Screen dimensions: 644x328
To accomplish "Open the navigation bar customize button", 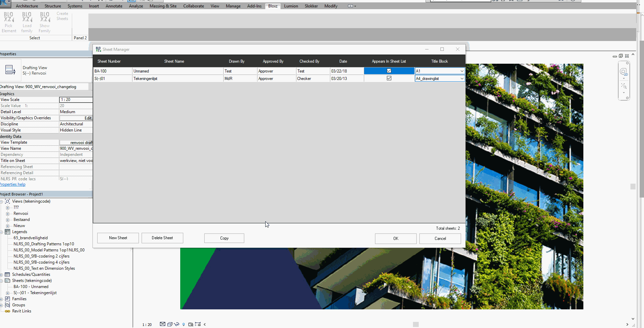I will [x=627, y=98].
